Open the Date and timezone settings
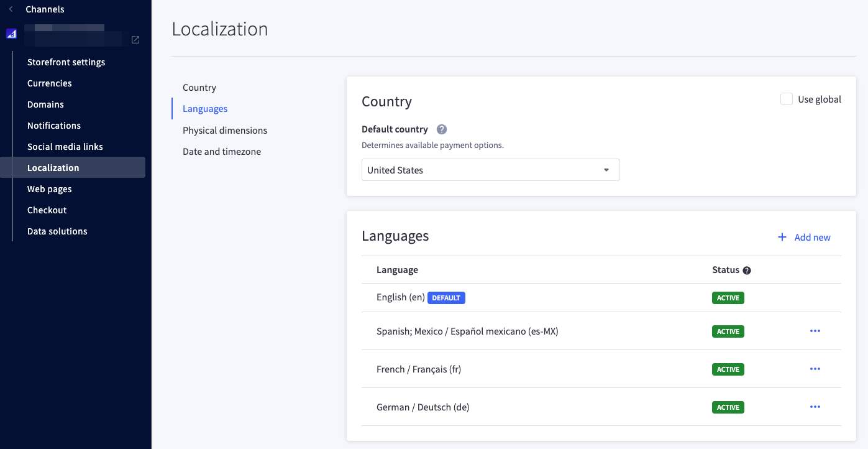This screenshot has width=868, height=449. point(222,151)
